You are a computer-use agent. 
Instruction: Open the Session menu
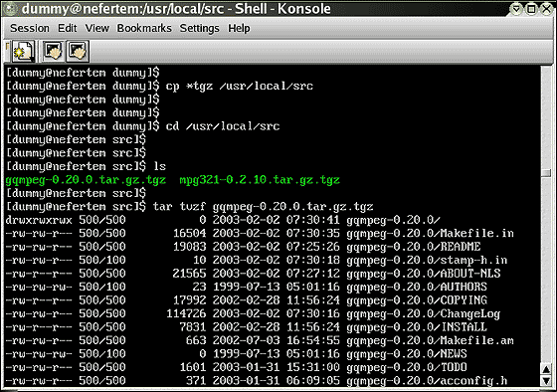click(30, 28)
